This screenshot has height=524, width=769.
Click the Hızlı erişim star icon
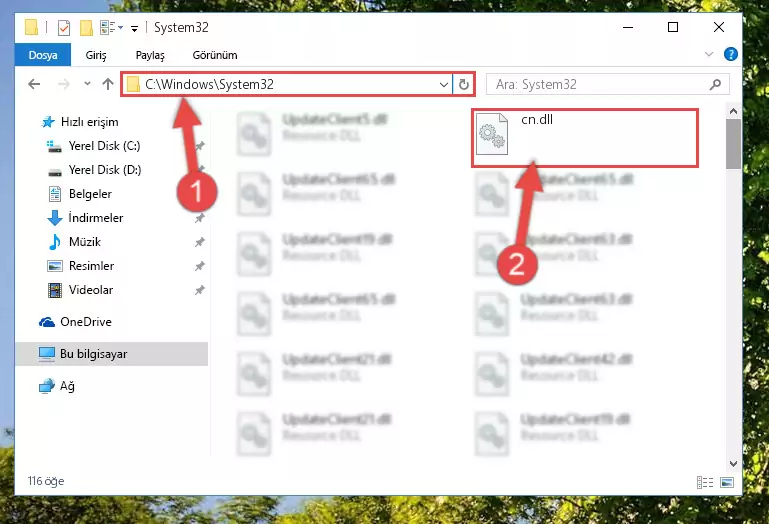click(x=48, y=122)
